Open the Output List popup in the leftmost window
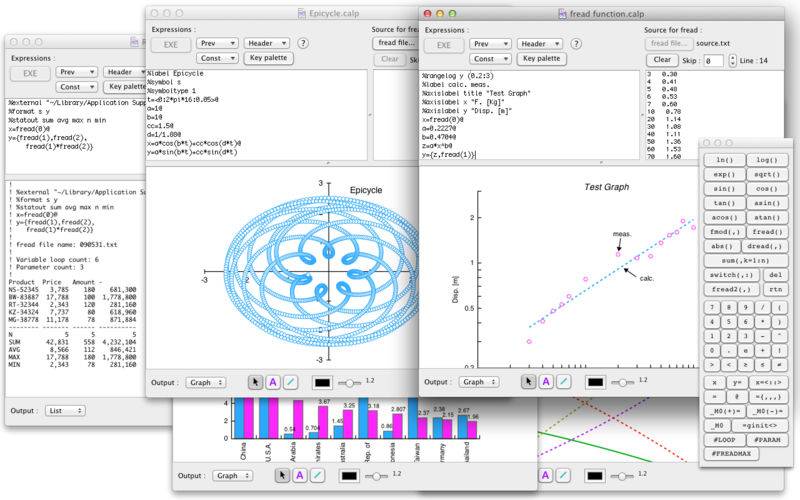This screenshot has height=500, width=800. click(x=65, y=411)
